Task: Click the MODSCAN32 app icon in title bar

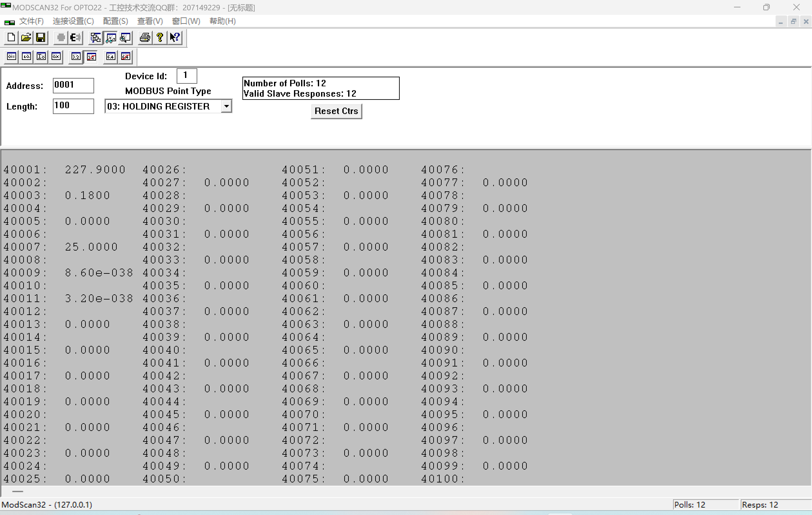Action: [6, 5]
